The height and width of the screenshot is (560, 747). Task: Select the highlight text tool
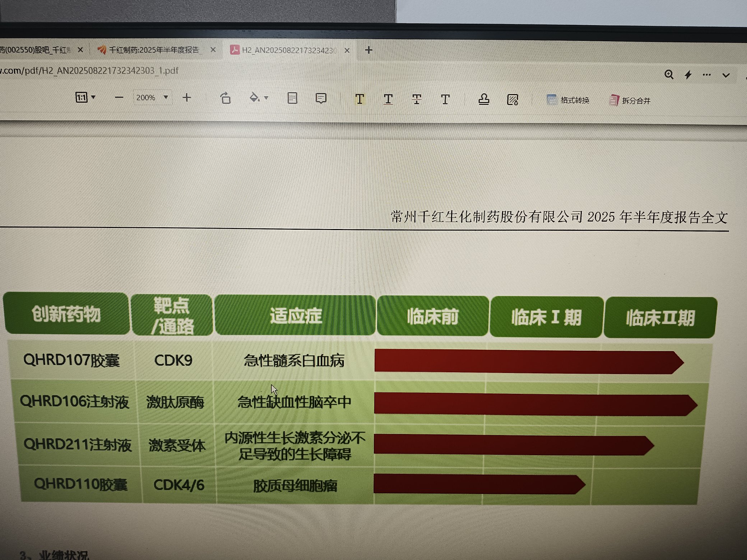359,99
